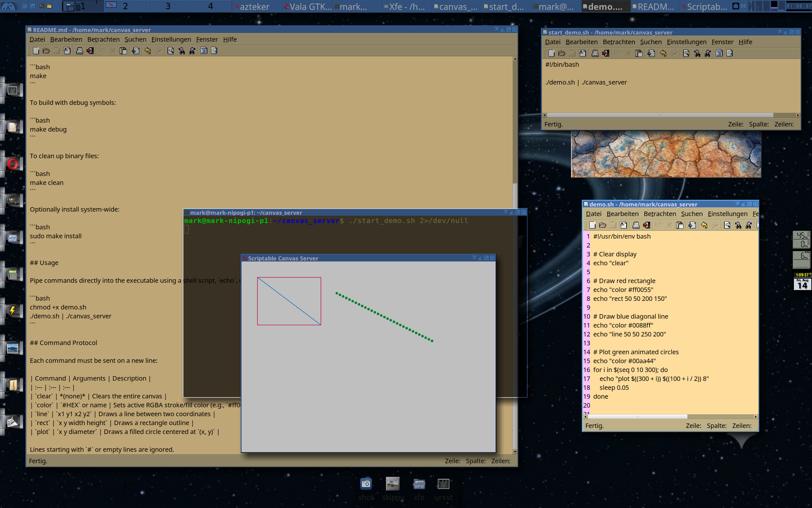
Task: Print the demo.sh script
Action: (x=636, y=225)
